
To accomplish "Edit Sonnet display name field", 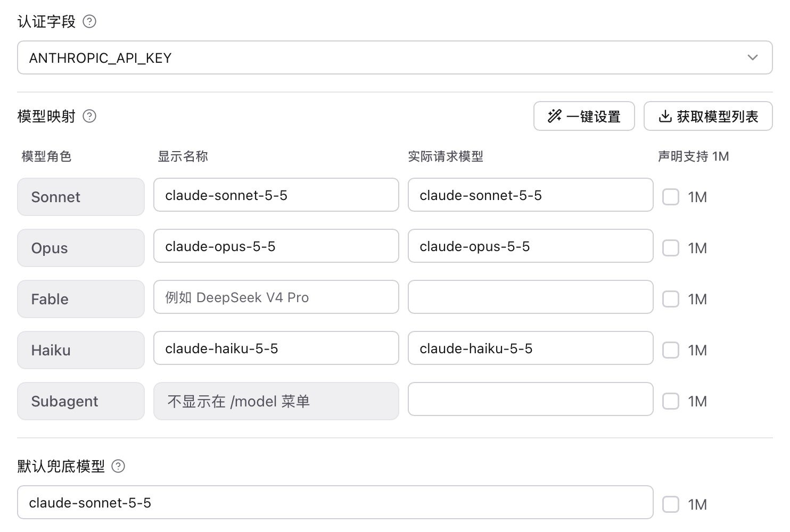I will (276, 195).
